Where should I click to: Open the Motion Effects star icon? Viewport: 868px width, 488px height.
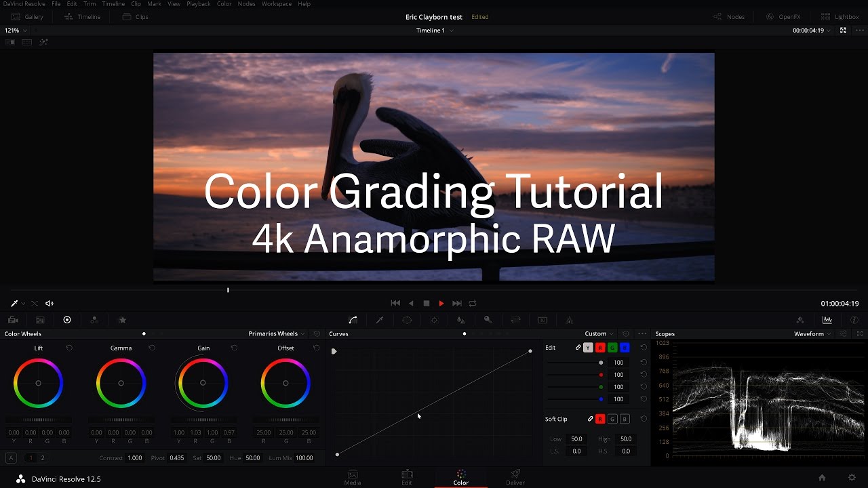pos(123,320)
